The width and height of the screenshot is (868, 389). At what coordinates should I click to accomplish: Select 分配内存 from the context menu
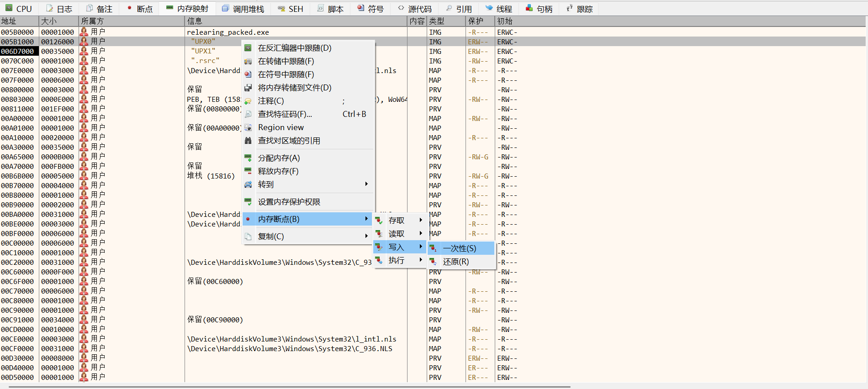tap(279, 158)
